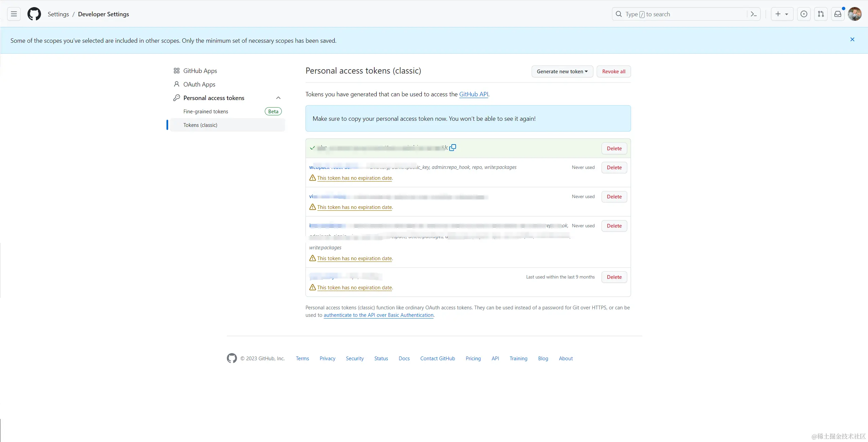Open Pull requests icon in header

[x=821, y=14]
